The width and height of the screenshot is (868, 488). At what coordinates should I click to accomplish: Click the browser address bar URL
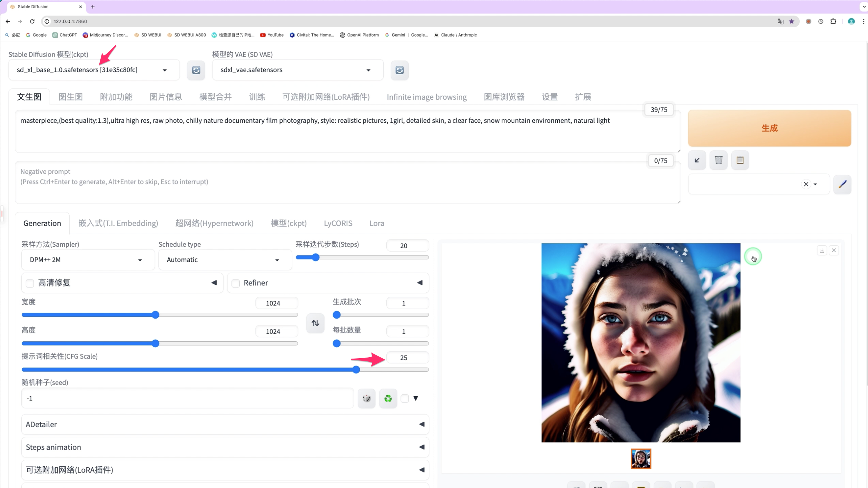click(70, 21)
